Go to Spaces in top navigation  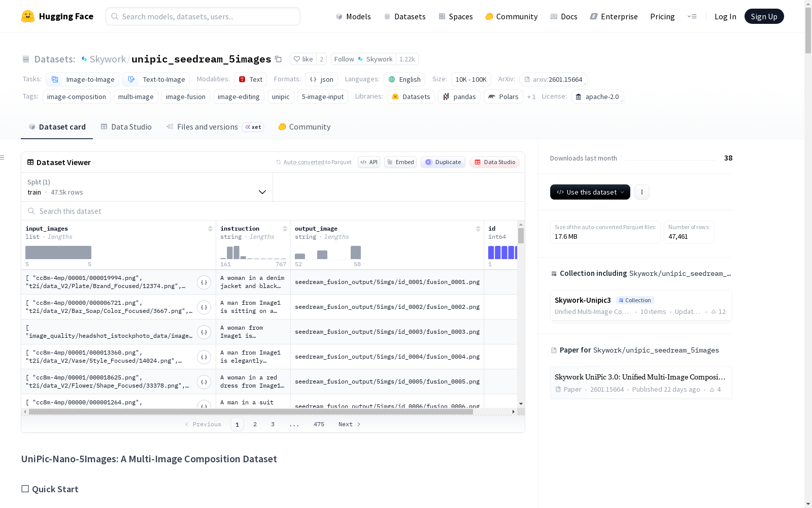tap(456, 16)
